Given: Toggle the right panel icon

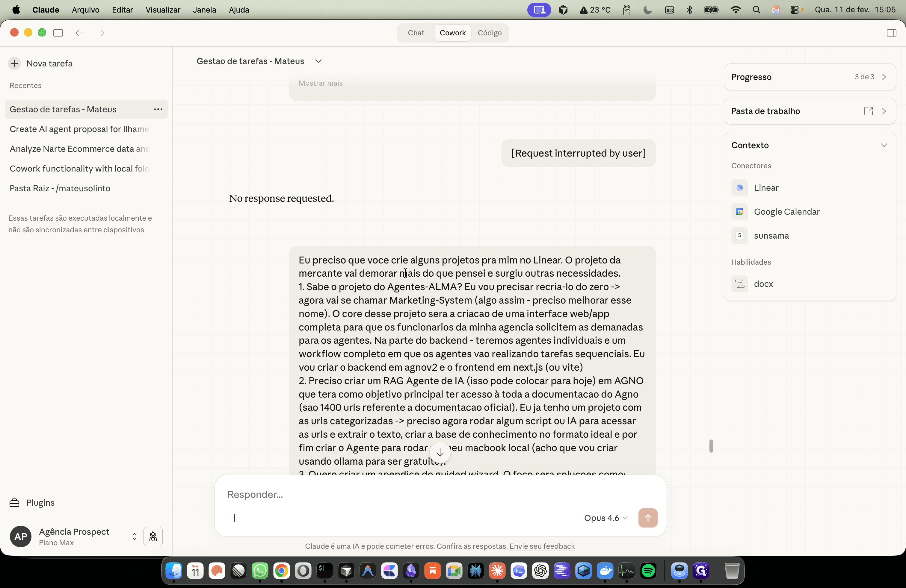Looking at the screenshot, I should click(891, 33).
